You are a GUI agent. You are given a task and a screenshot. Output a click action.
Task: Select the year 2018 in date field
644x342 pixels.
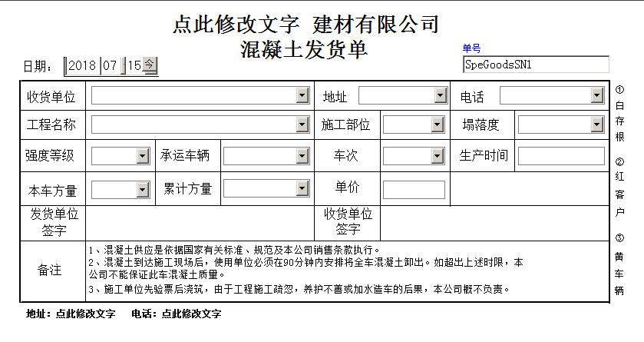(82, 66)
